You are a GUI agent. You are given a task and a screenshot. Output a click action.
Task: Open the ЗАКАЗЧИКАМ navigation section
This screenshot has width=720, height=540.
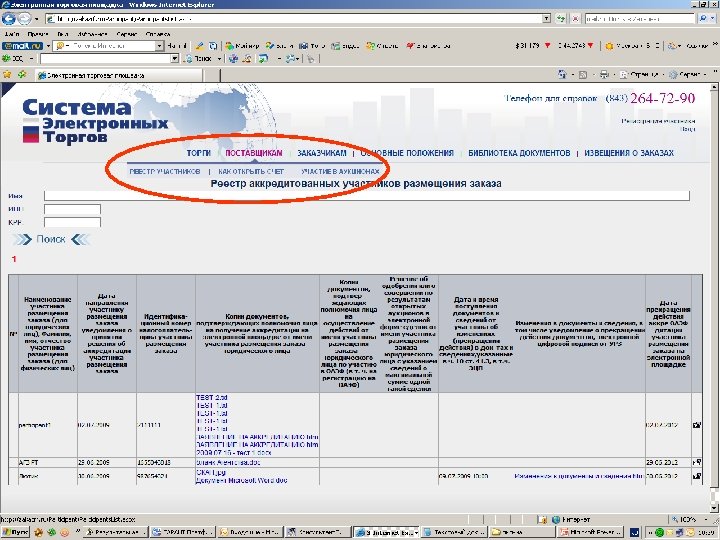(x=321, y=153)
